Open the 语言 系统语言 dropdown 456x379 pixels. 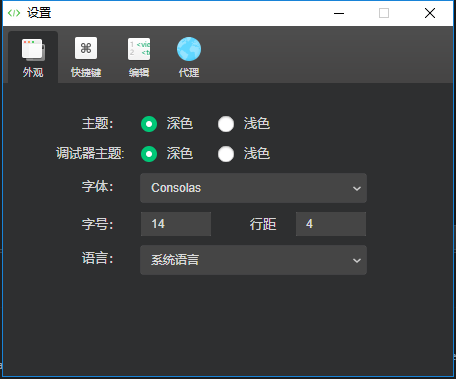point(253,260)
